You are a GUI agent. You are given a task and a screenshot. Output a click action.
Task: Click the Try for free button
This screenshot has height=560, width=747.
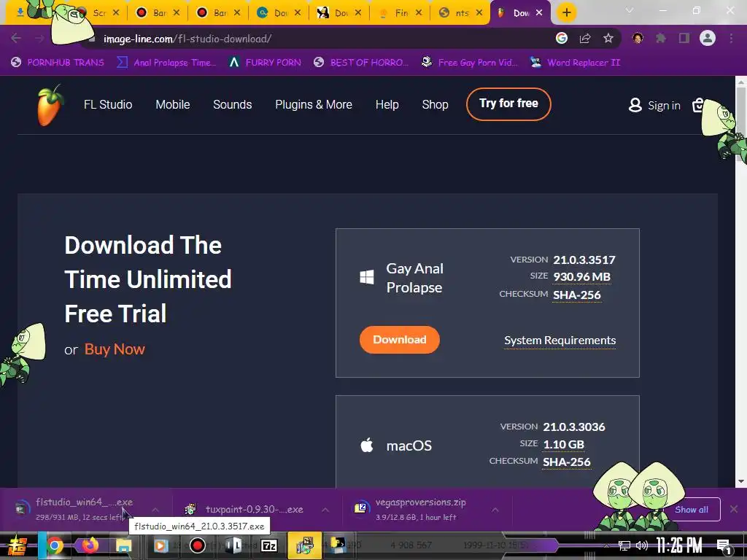[508, 104]
